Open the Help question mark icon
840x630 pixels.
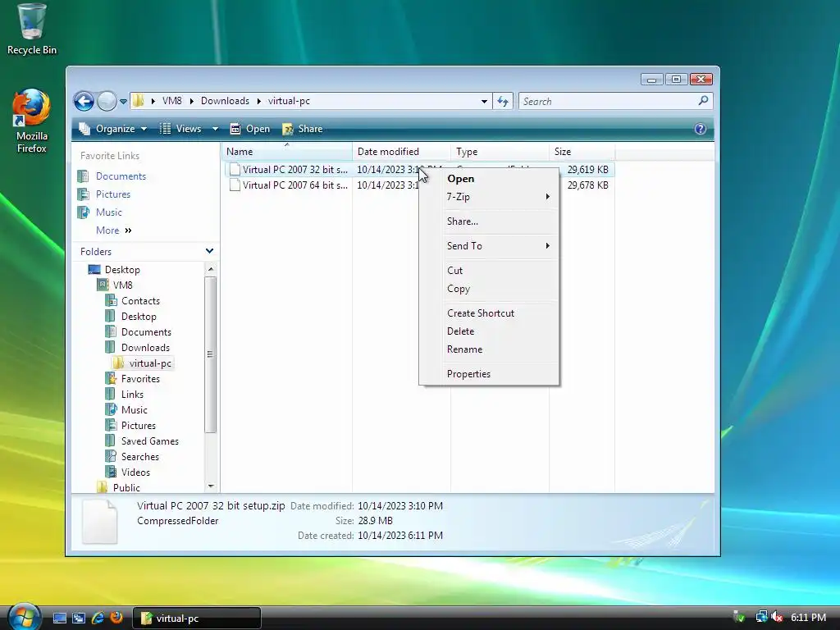(701, 129)
